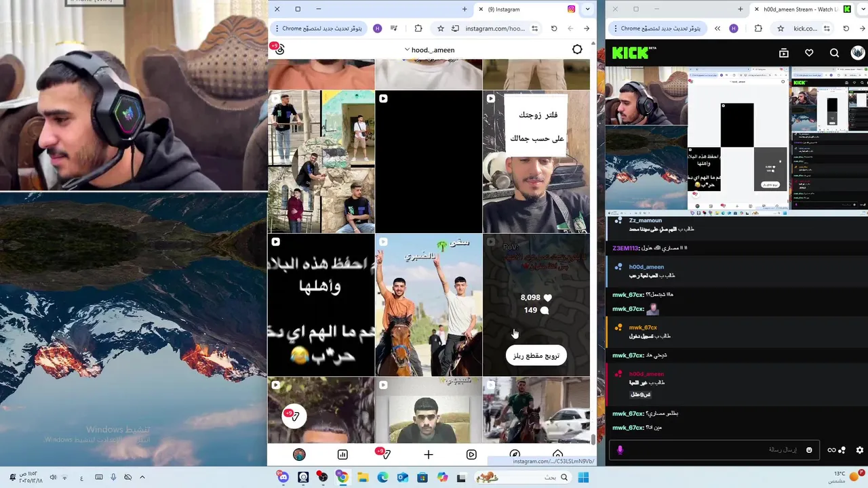Open volume control in system tray
The image size is (868, 488).
click(53, 478)
